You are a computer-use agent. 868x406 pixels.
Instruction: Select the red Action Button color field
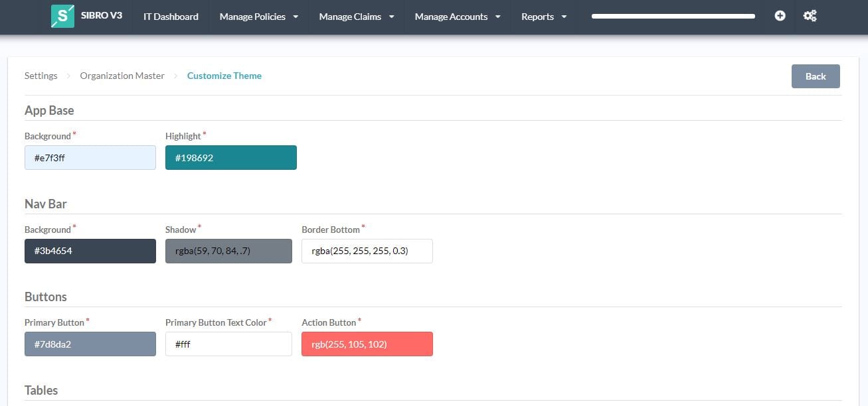click(367, 344)
